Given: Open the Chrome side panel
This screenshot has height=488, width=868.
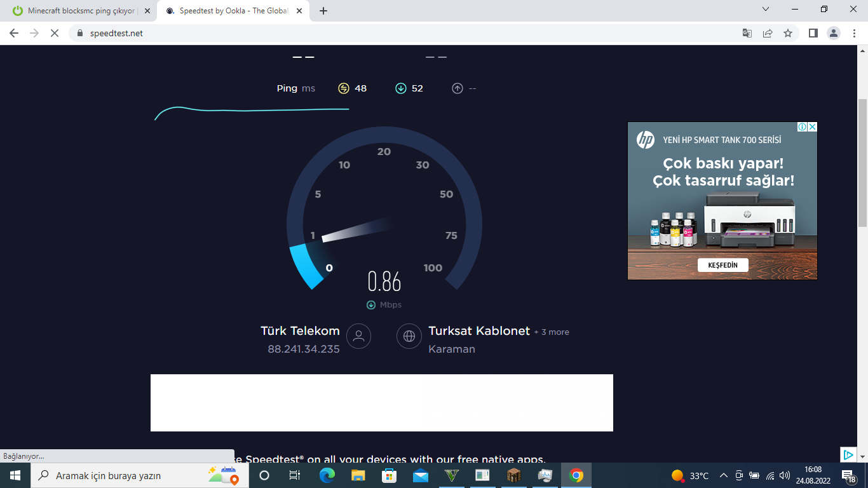Looking at the screenshot, I should [x=813, y=33].
